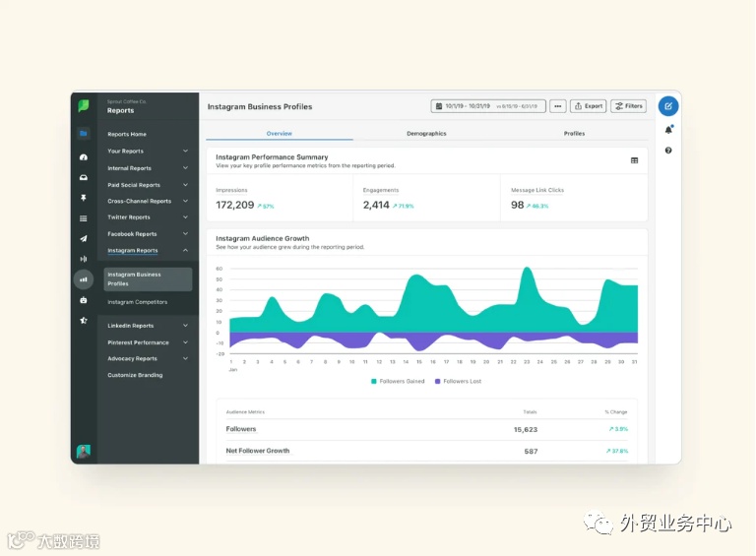This screenshot has width=756, height=556.
Task: Open the bot robot icon
Action: pyautogui.click(x=84, y=300)
